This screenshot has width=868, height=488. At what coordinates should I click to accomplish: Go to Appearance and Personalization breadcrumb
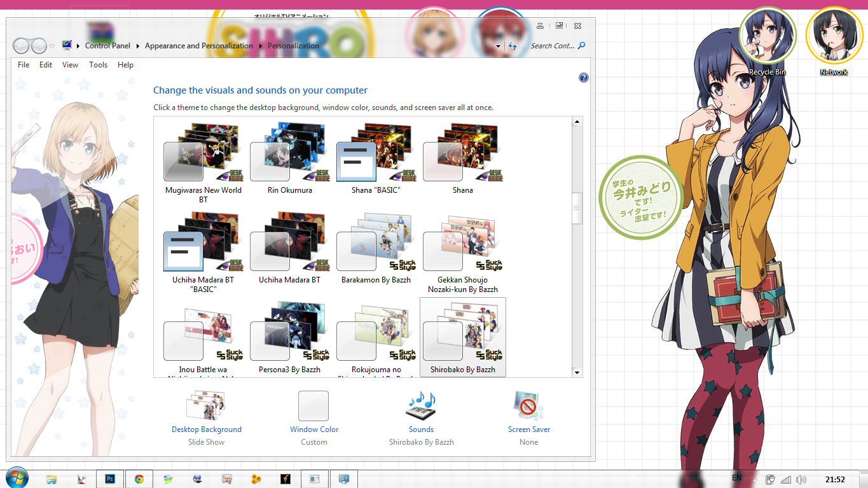198,46
